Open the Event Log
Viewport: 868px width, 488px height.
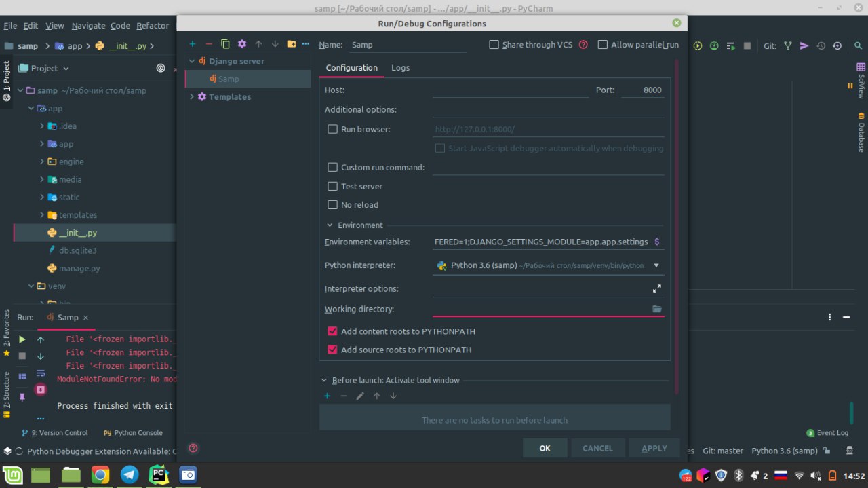click(x=827, y=432)
